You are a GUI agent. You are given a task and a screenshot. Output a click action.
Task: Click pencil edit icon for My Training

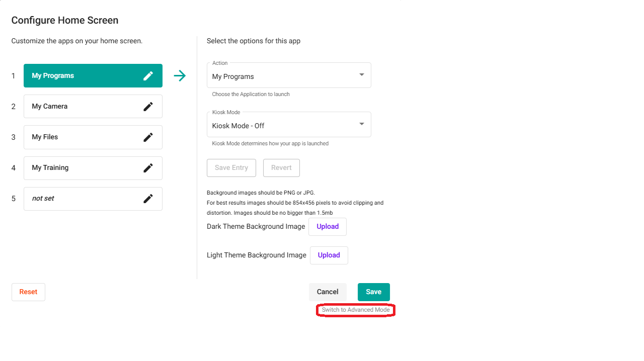click(148, 168)
